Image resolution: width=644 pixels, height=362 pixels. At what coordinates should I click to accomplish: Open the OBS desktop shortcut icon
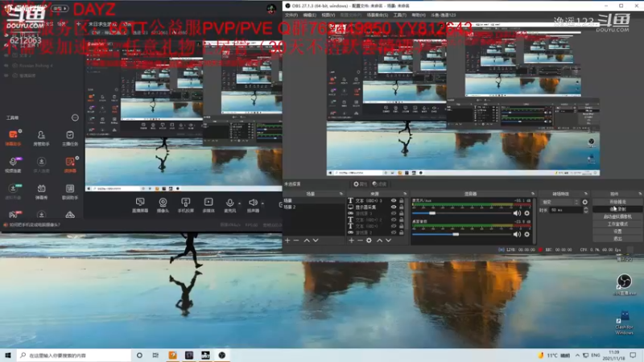(625, 284)
